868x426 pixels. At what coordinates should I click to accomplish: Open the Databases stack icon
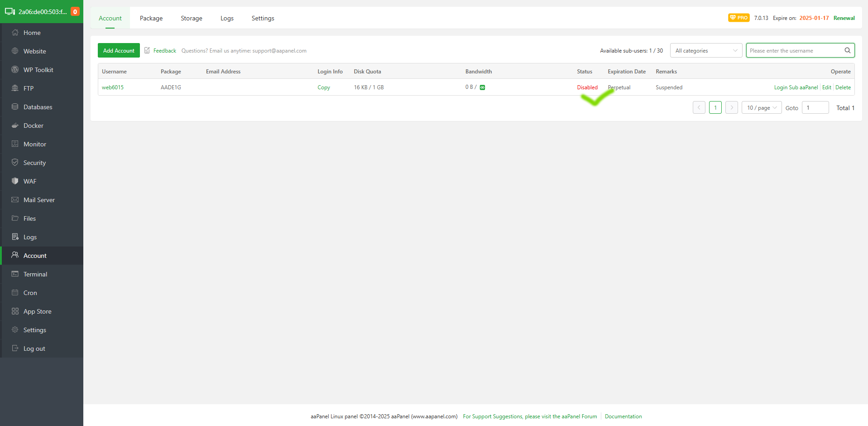click(x=15, y=107)
